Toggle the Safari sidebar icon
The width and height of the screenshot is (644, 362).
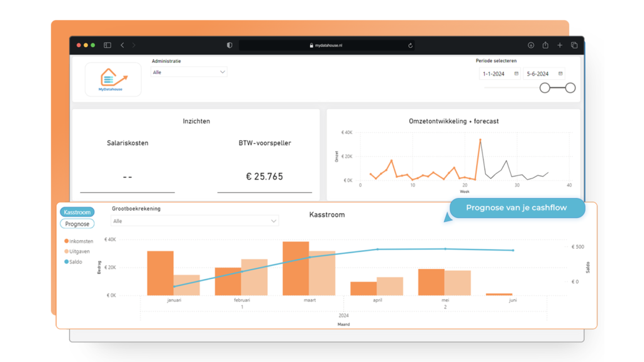[108, 45]
